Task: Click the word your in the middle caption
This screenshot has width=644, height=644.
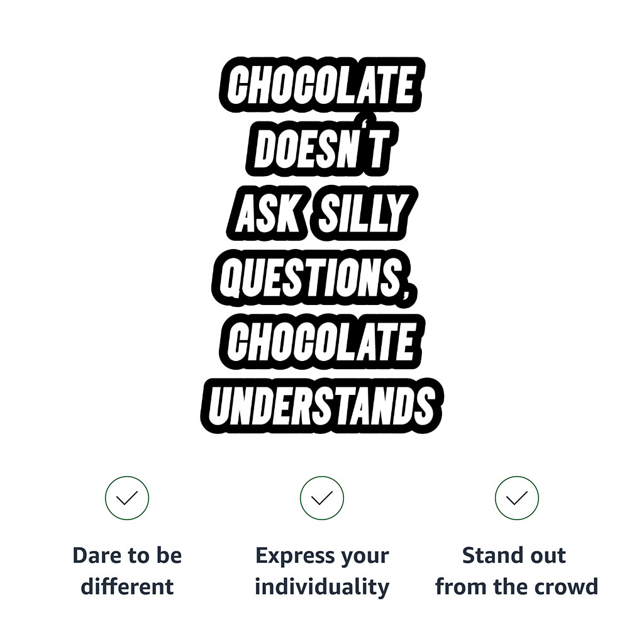Action: [x=364, y=557]
